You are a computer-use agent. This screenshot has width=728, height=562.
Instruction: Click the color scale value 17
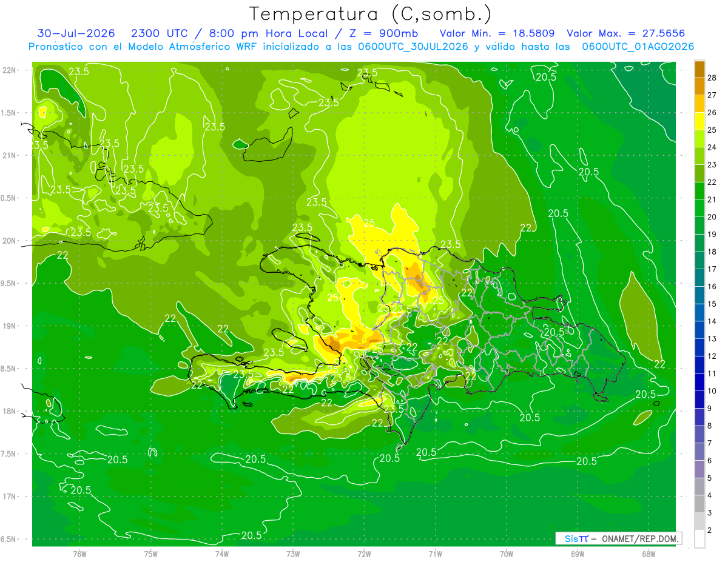coord(712,269)
